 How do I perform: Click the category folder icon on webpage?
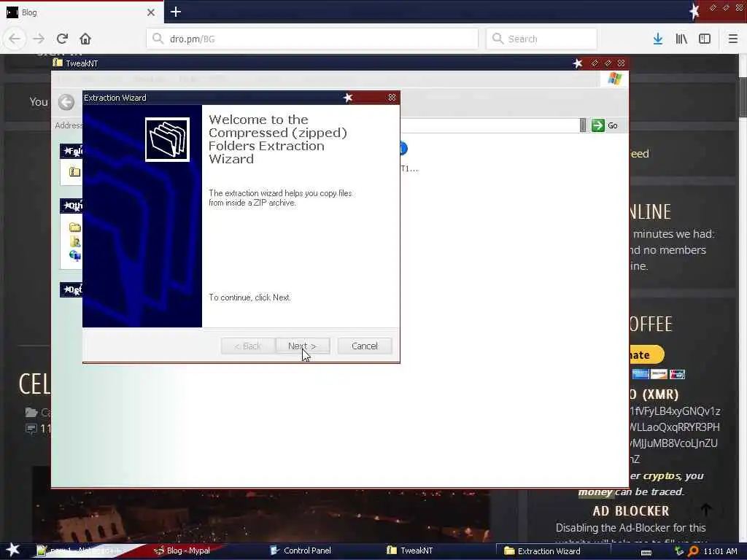(x=31, y=412)
